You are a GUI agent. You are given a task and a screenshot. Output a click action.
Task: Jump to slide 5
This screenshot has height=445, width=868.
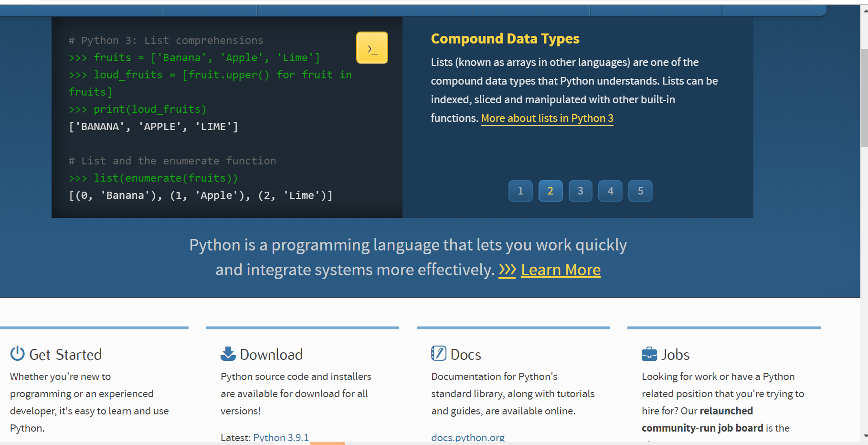[640, 191]
